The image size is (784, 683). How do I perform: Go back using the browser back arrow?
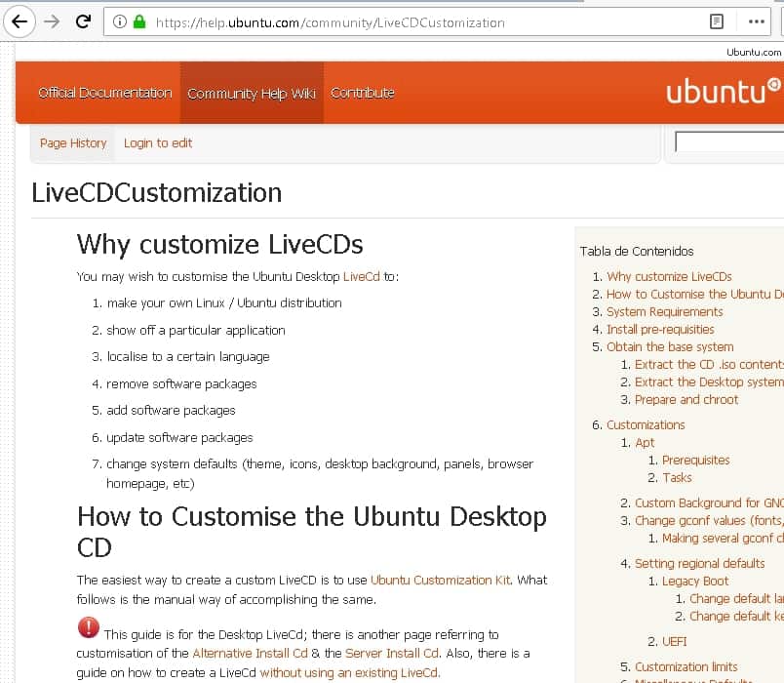[20, 21]
